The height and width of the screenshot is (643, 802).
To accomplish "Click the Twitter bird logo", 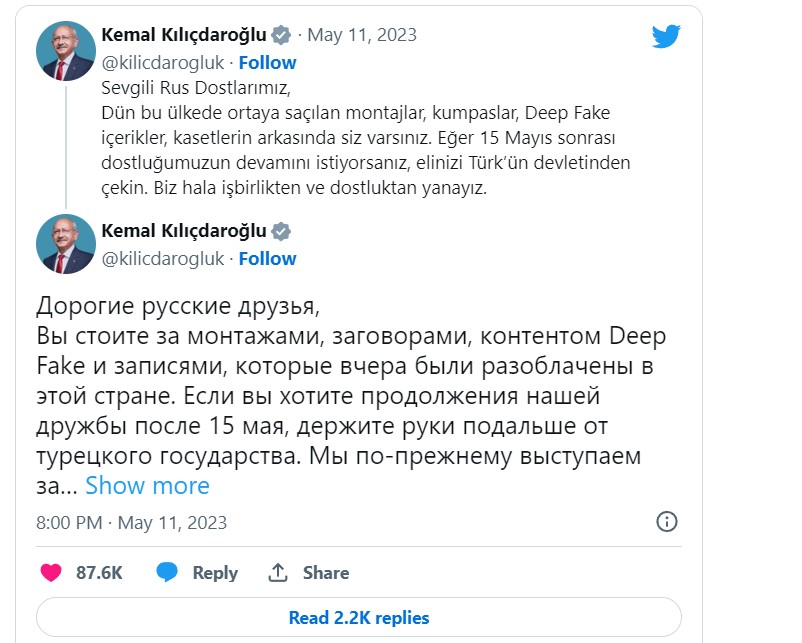I will 666,37.
